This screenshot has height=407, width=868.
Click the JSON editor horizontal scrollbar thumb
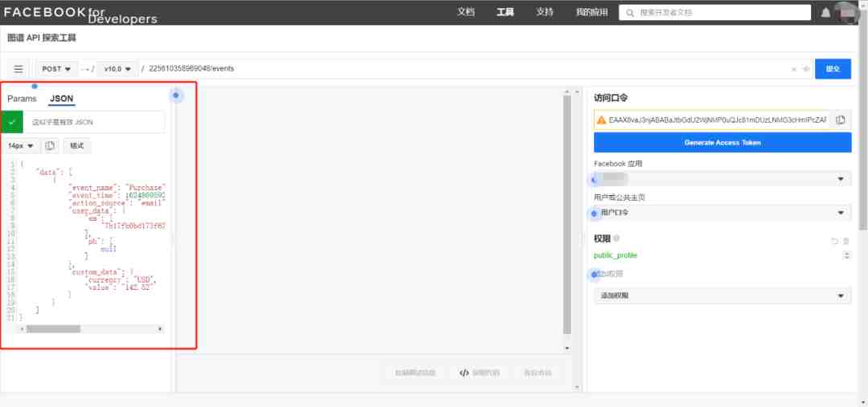point(54,328)
